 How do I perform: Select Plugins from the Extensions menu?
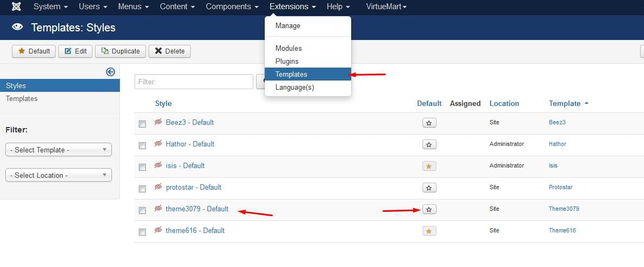pos(287,61)
